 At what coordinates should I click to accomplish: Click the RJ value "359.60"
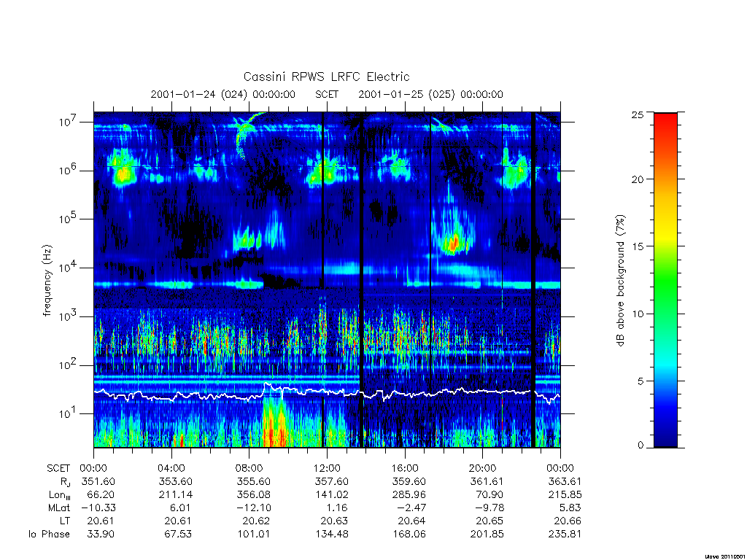pos(409,481)
